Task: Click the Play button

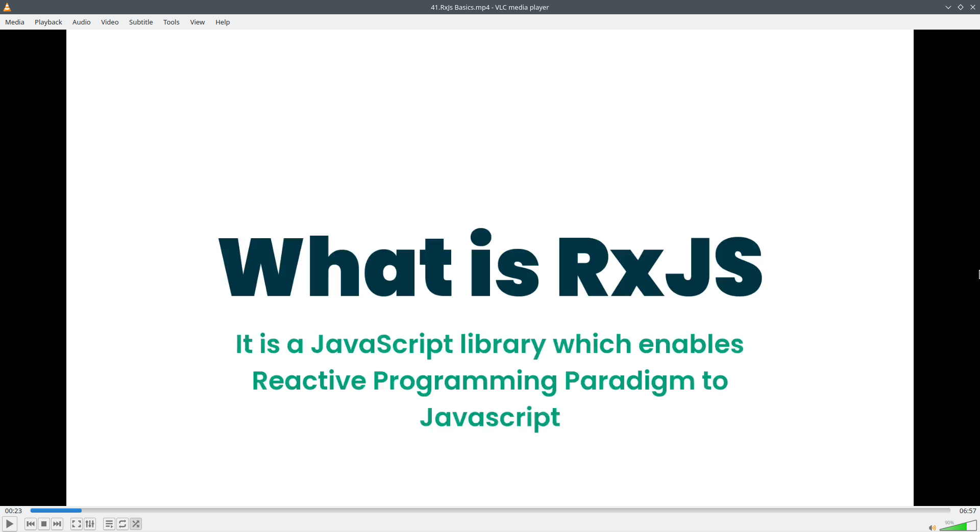Action: click(x=10, y=524)
